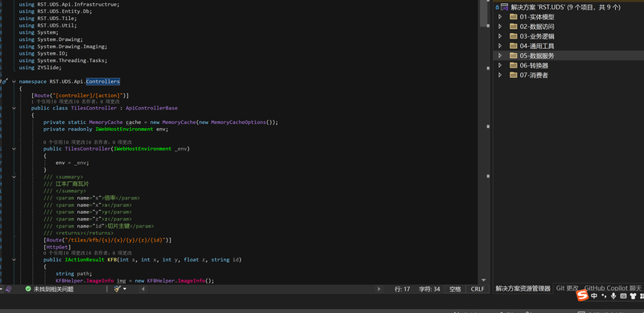Click 'using RST.UDS.Tile;' line
644x313 pixels.
pos(47,19)
